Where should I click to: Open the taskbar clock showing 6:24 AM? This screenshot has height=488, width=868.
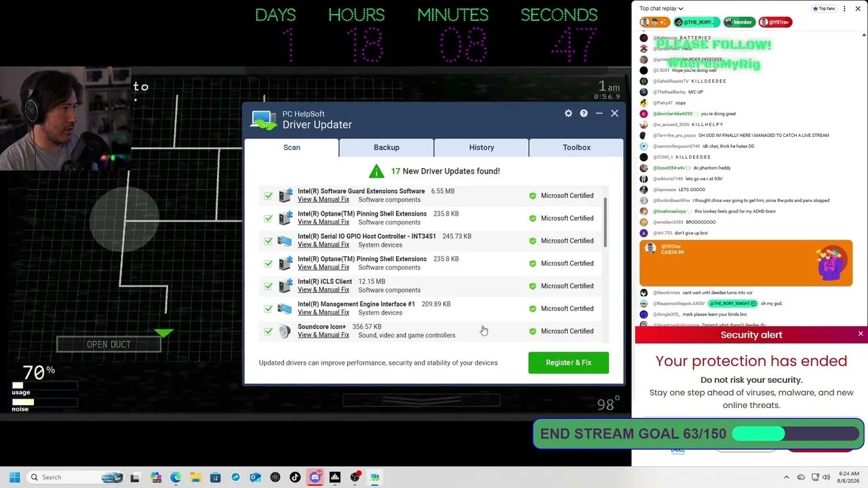click(x=849, y=477)
